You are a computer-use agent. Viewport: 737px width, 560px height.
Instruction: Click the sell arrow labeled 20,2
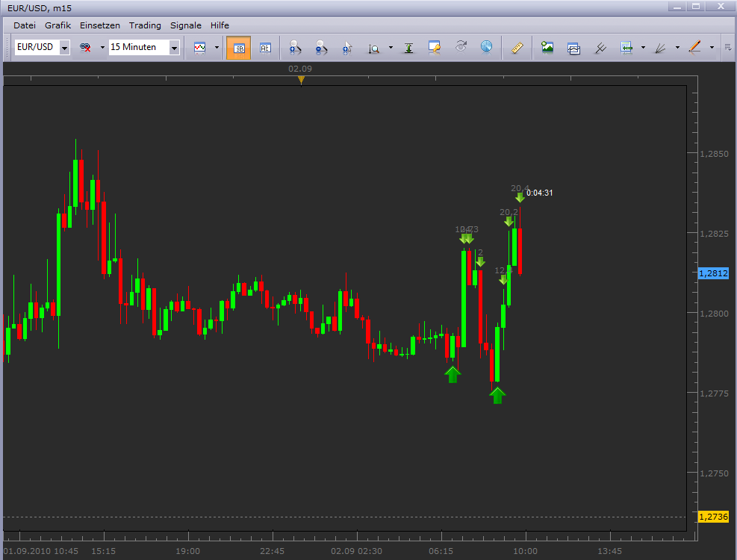(x=509, y=222)
